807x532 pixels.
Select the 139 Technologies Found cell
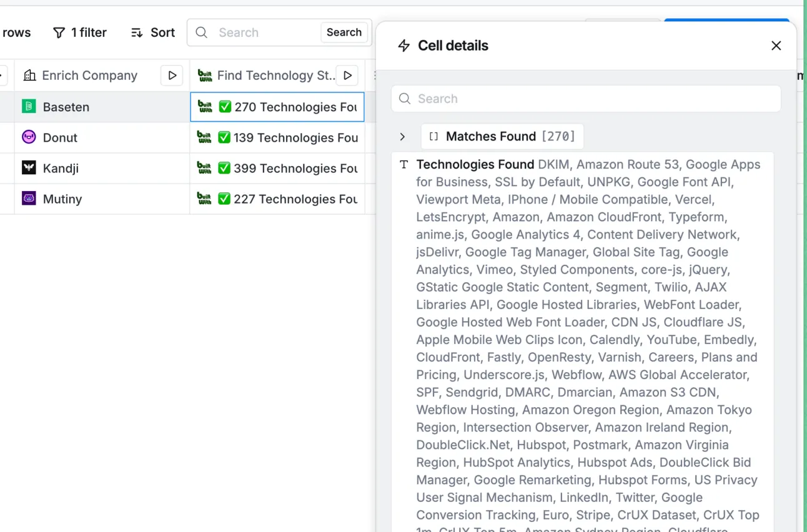click(277, 137)
